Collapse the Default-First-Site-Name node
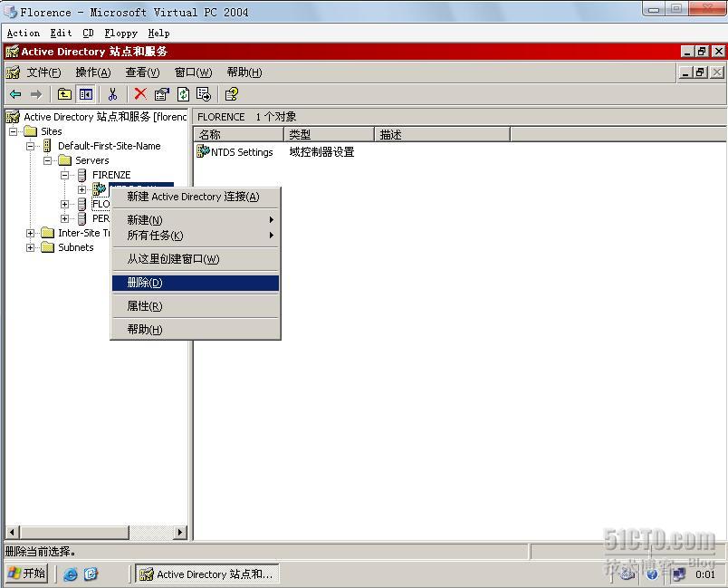The image size is (728, 588). tap(30, 146)
